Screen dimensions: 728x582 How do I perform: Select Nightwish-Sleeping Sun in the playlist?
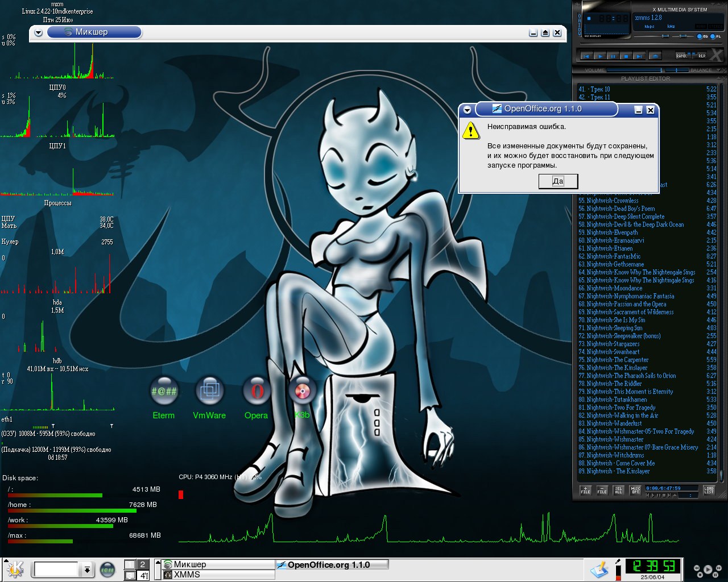click(647, 328)
